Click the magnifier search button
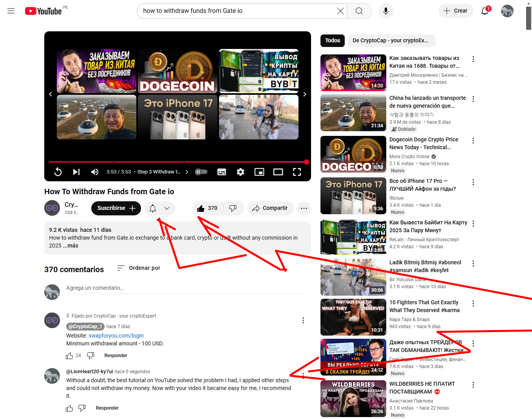The width and height of the screenshot is (532, 419). click(x=359, y=11)
